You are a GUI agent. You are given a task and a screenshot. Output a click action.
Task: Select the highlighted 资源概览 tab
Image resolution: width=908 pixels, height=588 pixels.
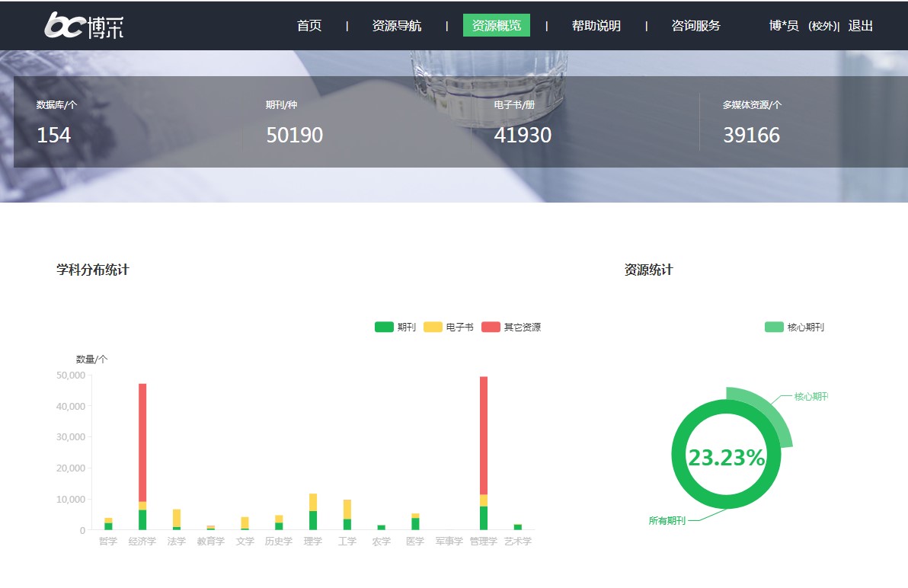[497, 26]
